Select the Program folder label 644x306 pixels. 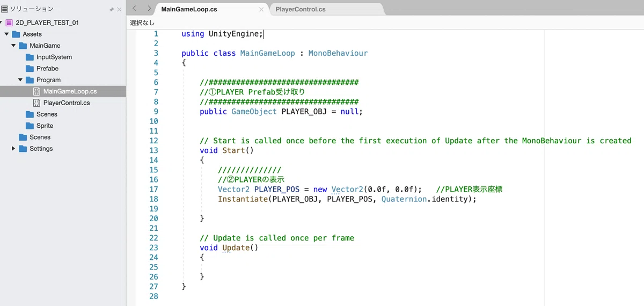tap(48, 80)
